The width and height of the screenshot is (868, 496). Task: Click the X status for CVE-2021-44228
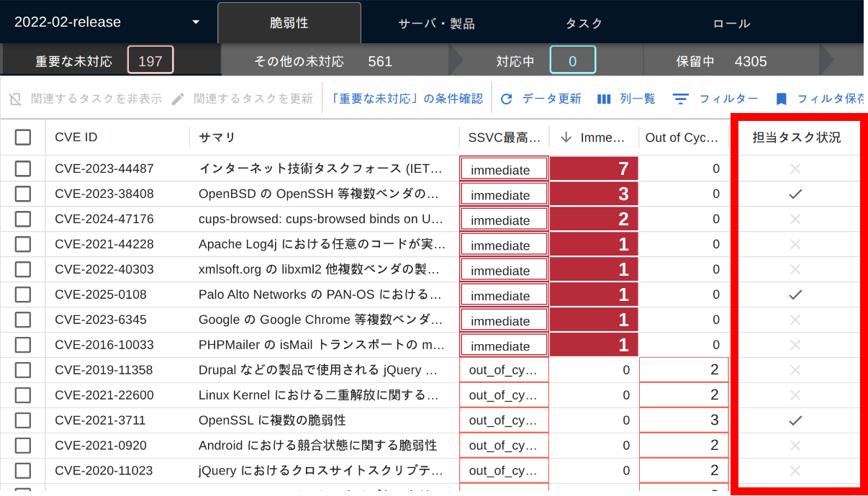tap(795, 244)
